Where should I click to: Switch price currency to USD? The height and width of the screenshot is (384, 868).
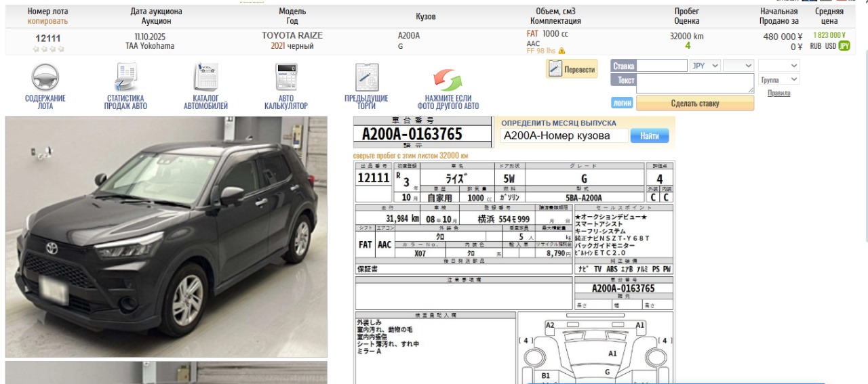click(x=831, y=46)
